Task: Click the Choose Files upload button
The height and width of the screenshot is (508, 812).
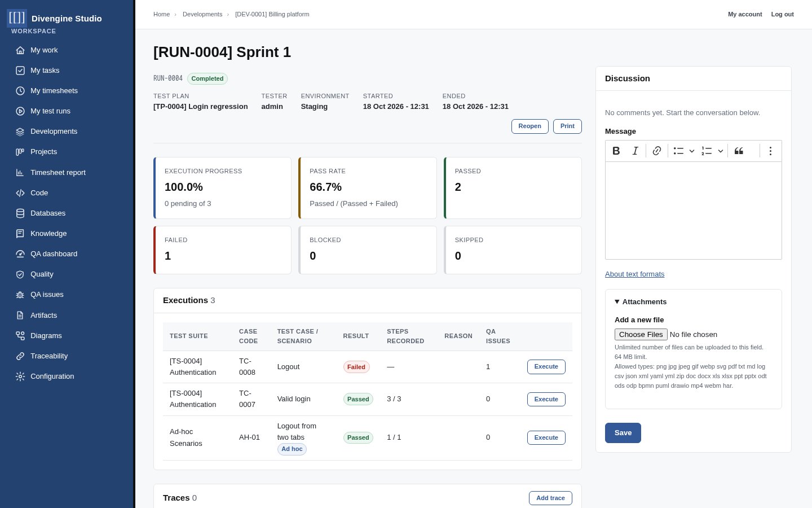Action: [x=641, y=335]
